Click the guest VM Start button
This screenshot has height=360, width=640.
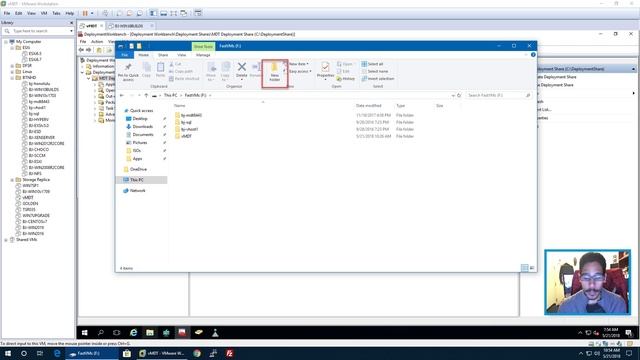tap(84, 333)
